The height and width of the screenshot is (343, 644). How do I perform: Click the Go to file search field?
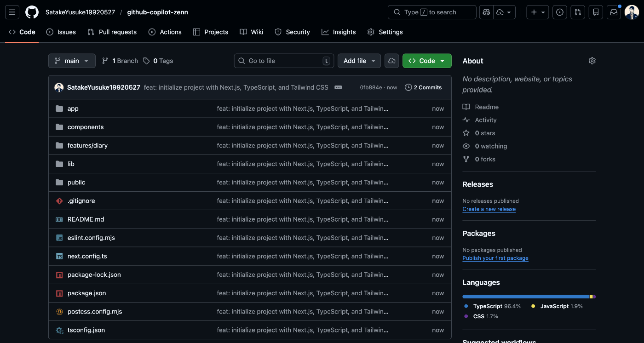click(284, 61)
